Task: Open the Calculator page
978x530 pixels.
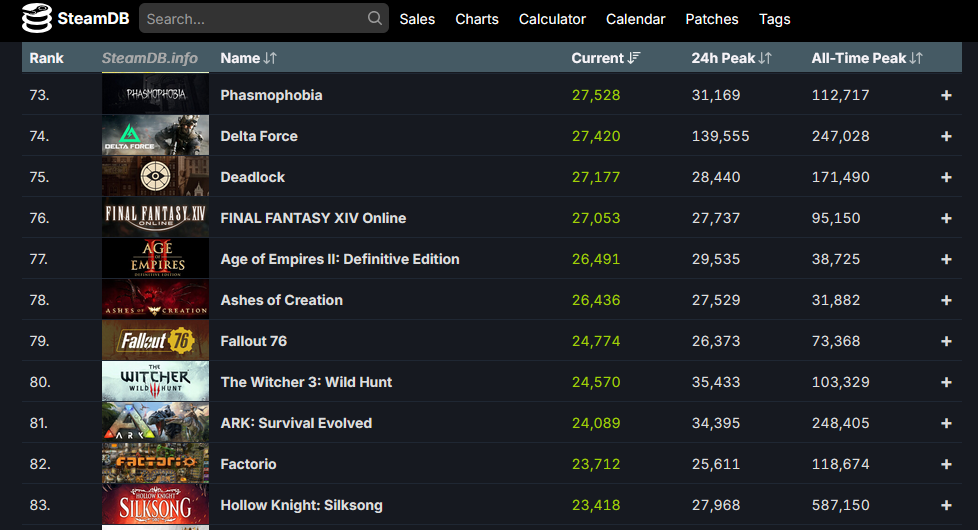Action: (x=552, y=19)
